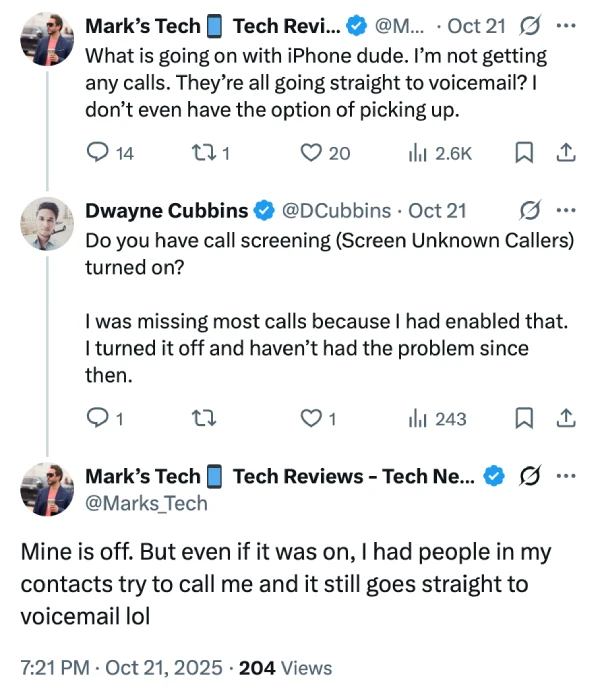Open the 7:21 PM Oct 21, 2025 timestamp
The width and height of the screenshot is (600, 693).
click(127, 668)
